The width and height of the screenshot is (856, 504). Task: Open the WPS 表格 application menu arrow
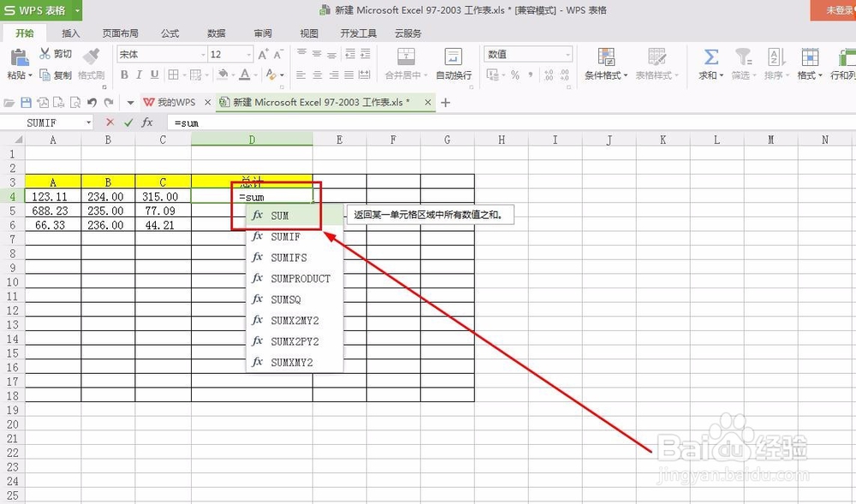tap(77, 10)
